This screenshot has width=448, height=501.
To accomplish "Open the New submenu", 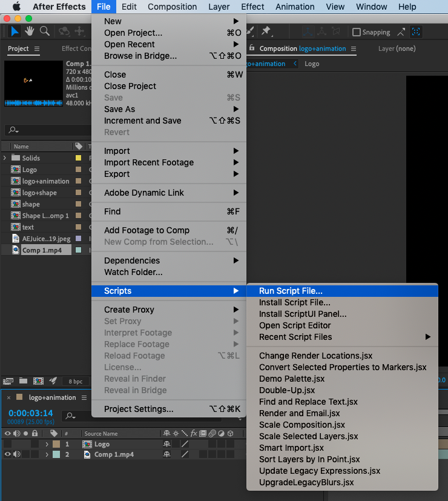I will pos(168,21).
